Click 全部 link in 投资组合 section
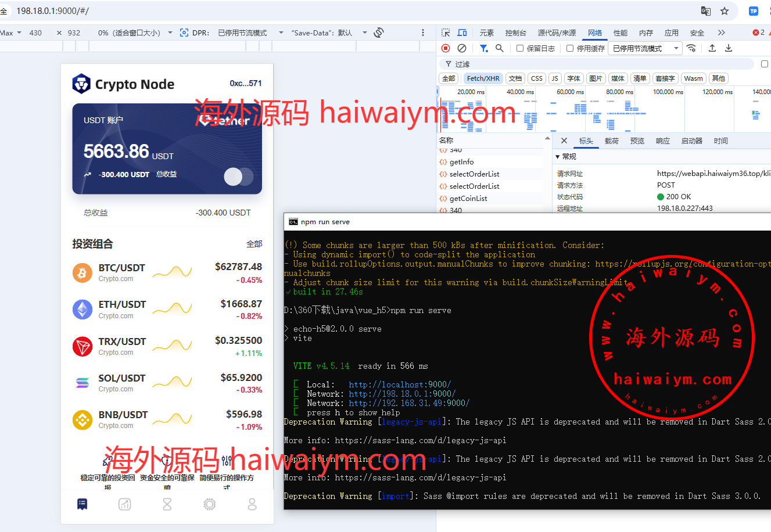The height and width of the screenshot is (532, 771). coord(254,244)
